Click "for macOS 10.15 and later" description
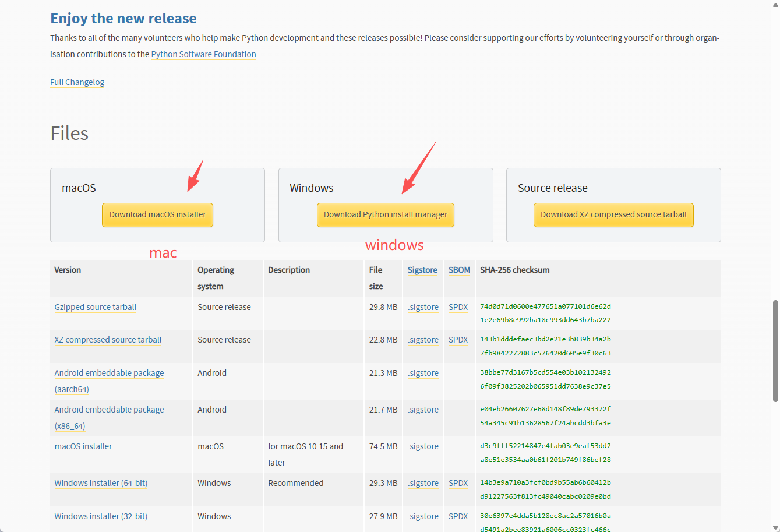Image resolution: width=780 pixels, height=532 pixels. click(x=306, y=455)
